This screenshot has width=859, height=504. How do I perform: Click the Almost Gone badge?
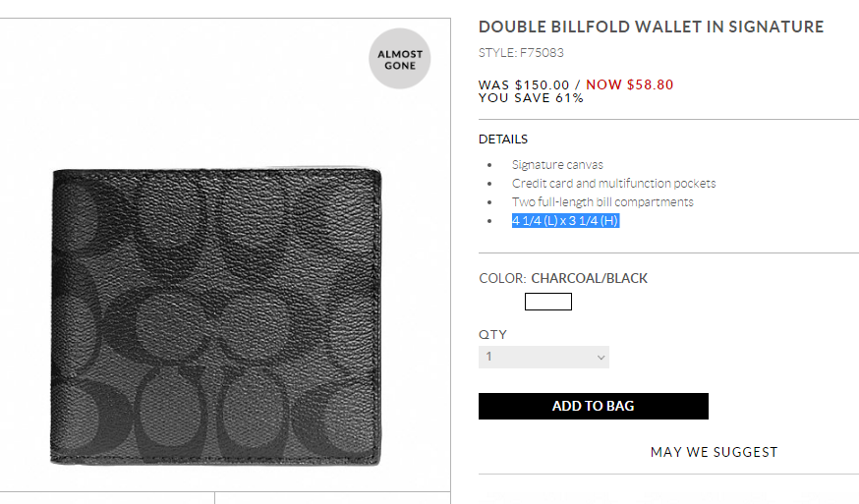(x=400, y=59)
